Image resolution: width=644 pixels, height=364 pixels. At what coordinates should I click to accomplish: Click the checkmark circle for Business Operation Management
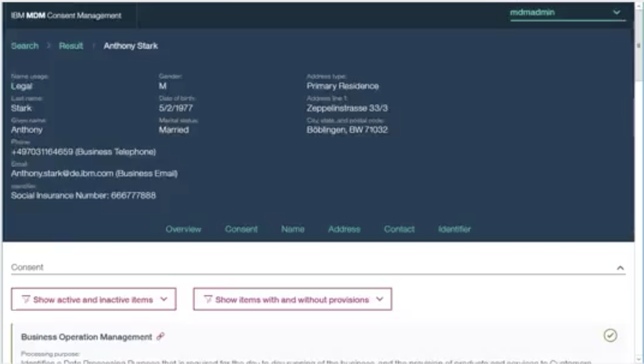coord(611,335)
